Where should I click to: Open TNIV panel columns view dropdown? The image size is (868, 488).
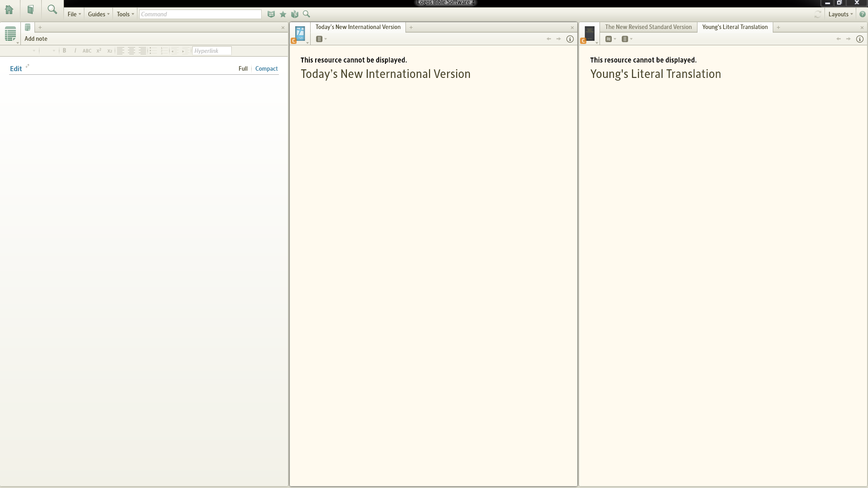click(x=321, y=39)
